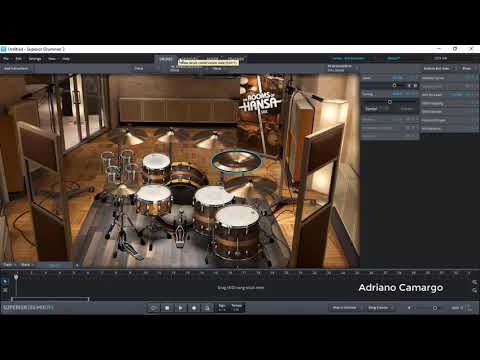Image resolution: width=480 pixels, height=360 pixels.
Task: Click the next arrow beside Level slider
Action: tap(415, 86)
